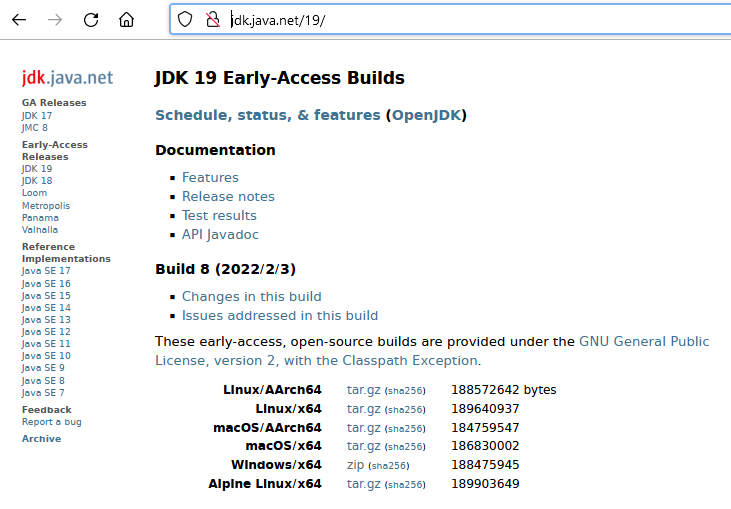Image resolution: width=731 pixels, height=509 pixels.
Task: Open sha256 for macOS/AArch64 build
Action: [405, 429]
